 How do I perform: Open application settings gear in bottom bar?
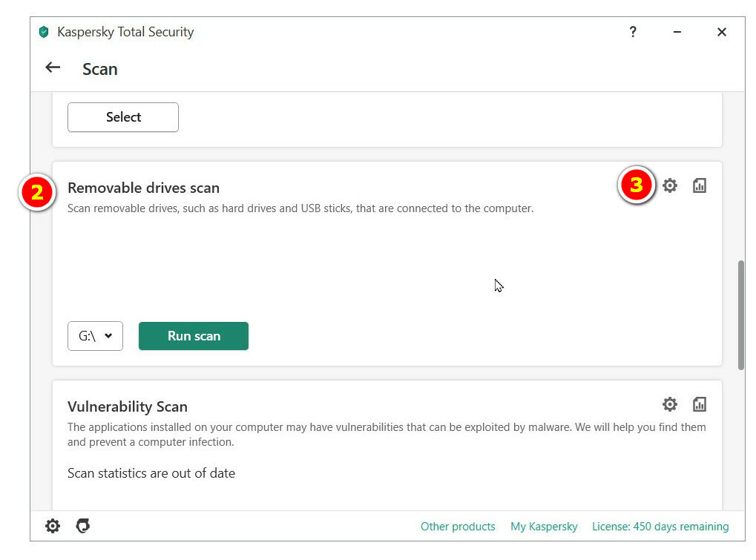point(53,526)
